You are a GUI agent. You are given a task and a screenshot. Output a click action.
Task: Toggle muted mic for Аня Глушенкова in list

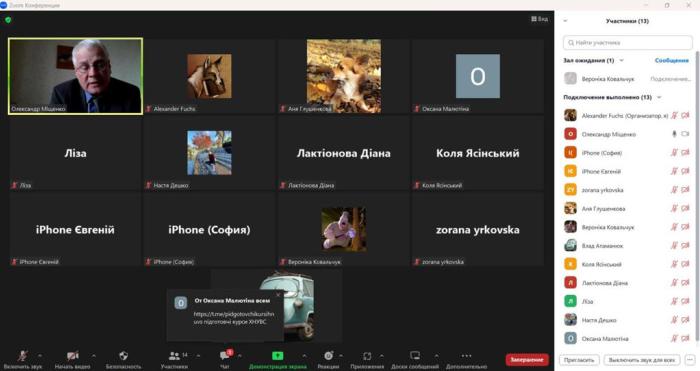pyautogui.click(x=675, y=208)
